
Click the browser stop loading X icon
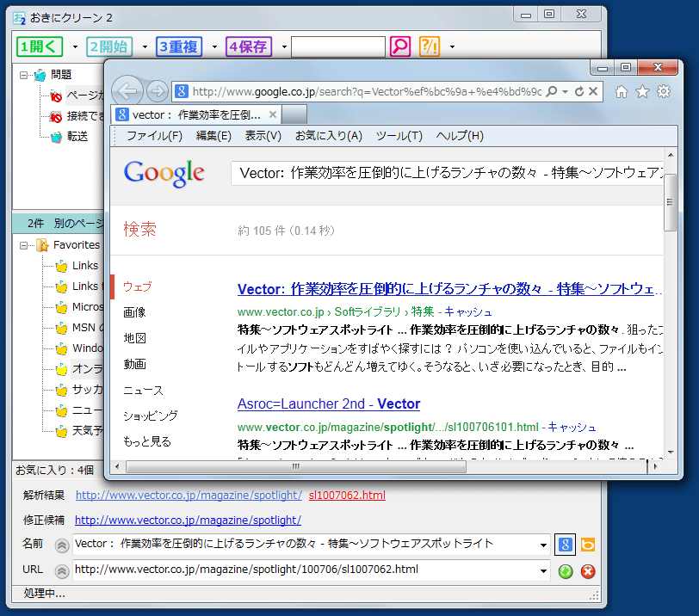point(593,91)
